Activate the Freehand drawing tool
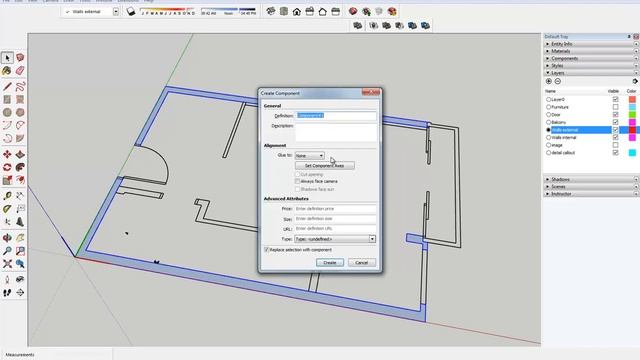 pyautogui.click(x=20, y=87)
